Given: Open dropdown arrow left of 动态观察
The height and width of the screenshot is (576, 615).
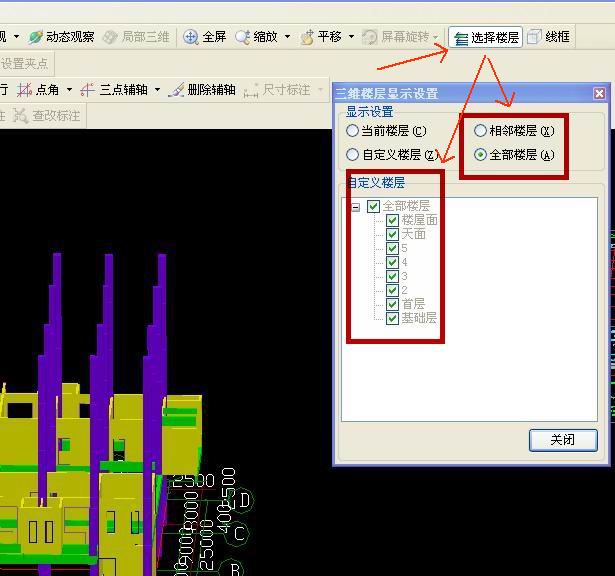Looking at the screenshot, I should [16, 37].
